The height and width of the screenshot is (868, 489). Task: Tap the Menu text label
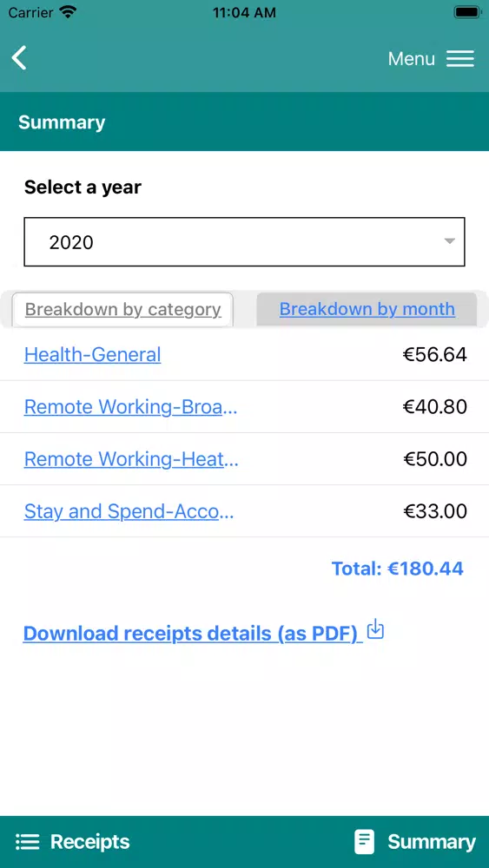pos(412,59)
